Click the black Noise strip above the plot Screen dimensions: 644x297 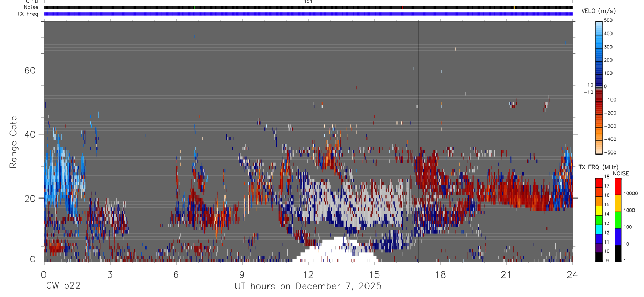click(308, 7)
